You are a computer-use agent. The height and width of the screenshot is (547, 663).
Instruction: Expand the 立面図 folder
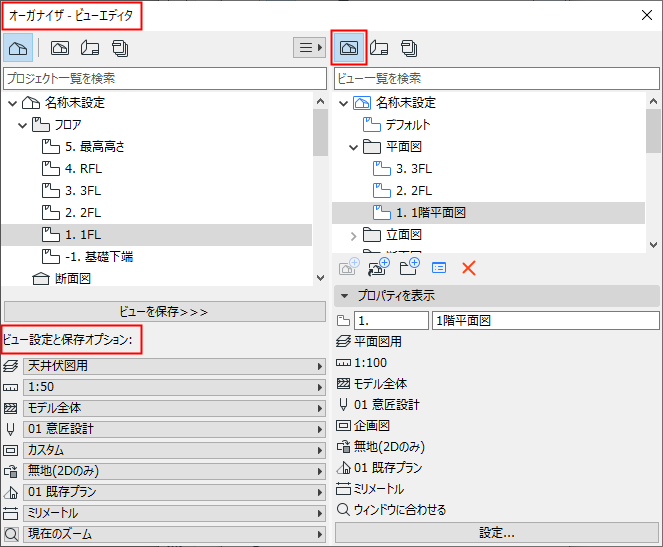tap(353, 236)
